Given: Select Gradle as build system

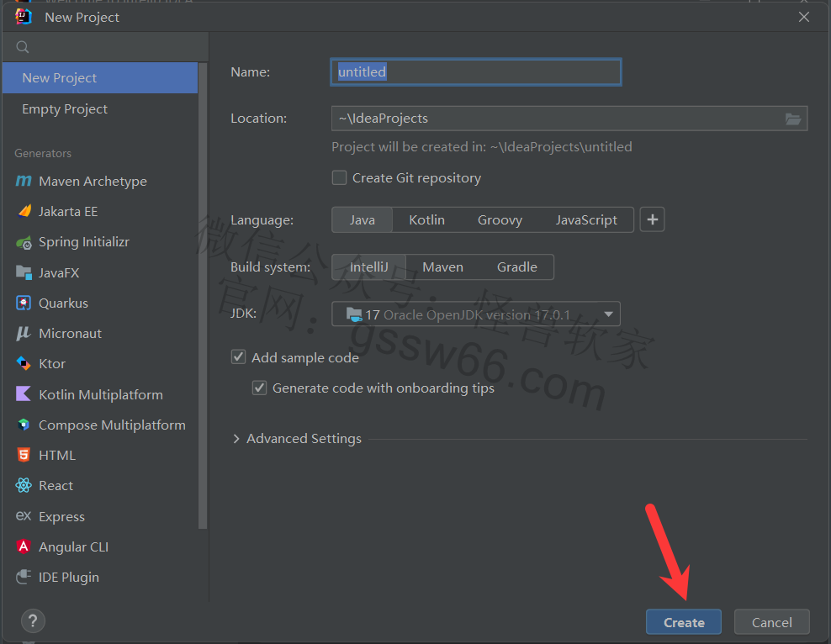Looking at the screenshot, I should click(516, 267).
